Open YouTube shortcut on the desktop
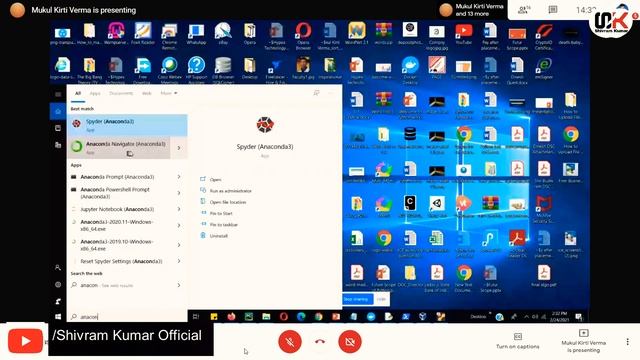The height and width of the screenshot is (360, 640). tap(464, 34)
